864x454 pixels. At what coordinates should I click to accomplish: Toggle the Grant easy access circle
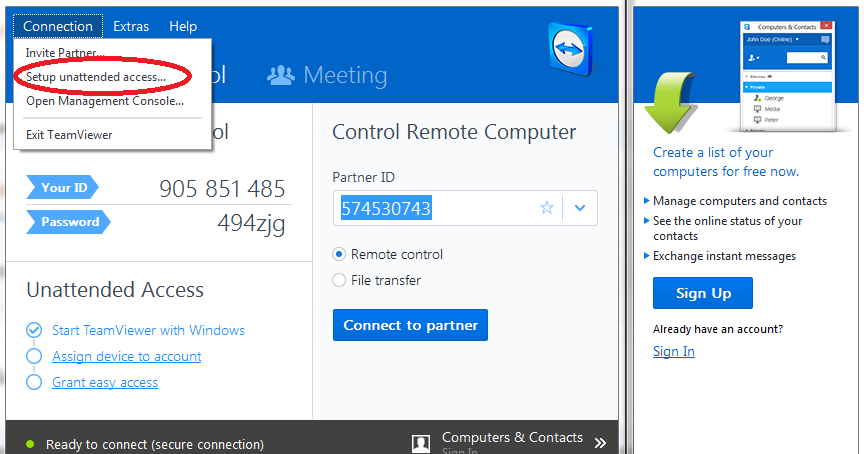pyautogui.click(x=34, y=382)
